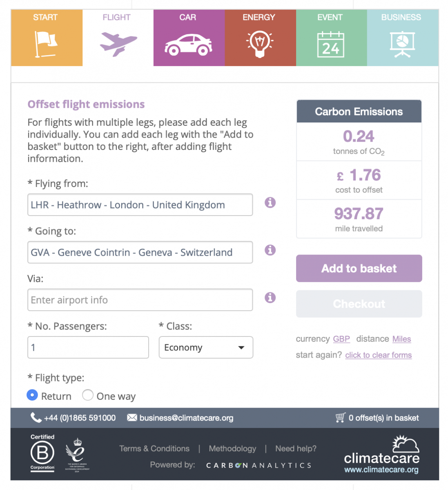Focus the Via airport input field
Screen dimensions: 448x490
tap(140, 300)
